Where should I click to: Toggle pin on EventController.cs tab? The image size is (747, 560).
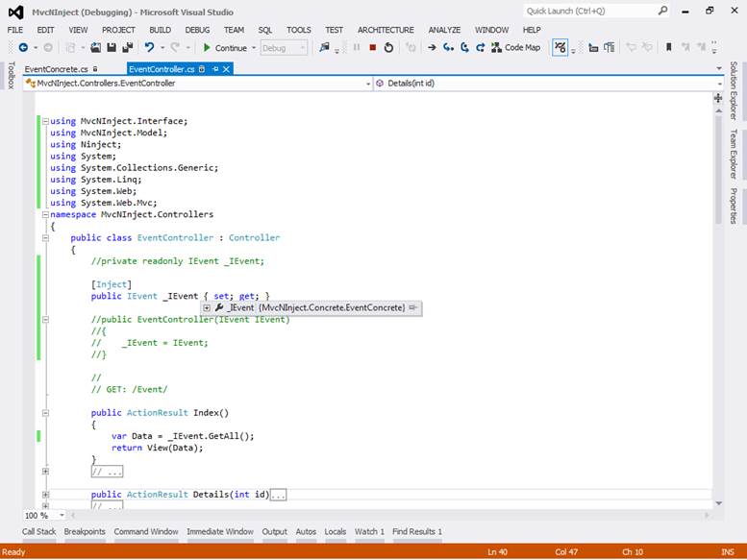pos(215,69)
